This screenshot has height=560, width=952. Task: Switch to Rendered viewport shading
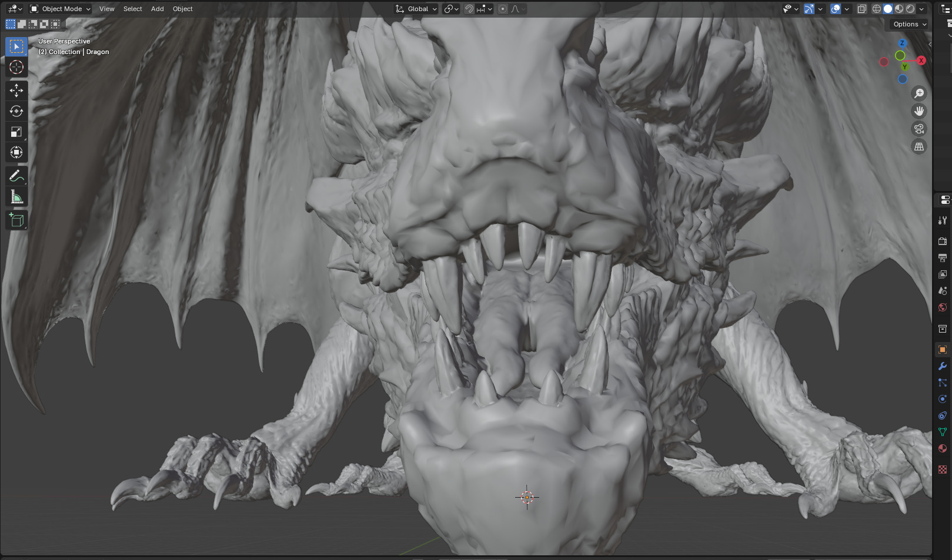[910, 9]
